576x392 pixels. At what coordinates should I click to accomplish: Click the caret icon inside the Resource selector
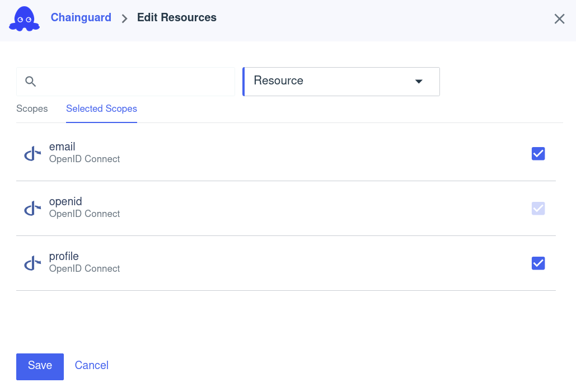click(419, 81)
